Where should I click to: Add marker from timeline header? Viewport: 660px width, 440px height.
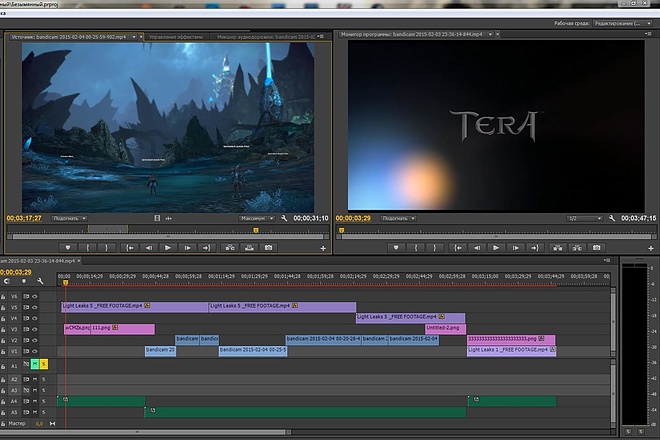pyautogui.click(x=24, y=281)
